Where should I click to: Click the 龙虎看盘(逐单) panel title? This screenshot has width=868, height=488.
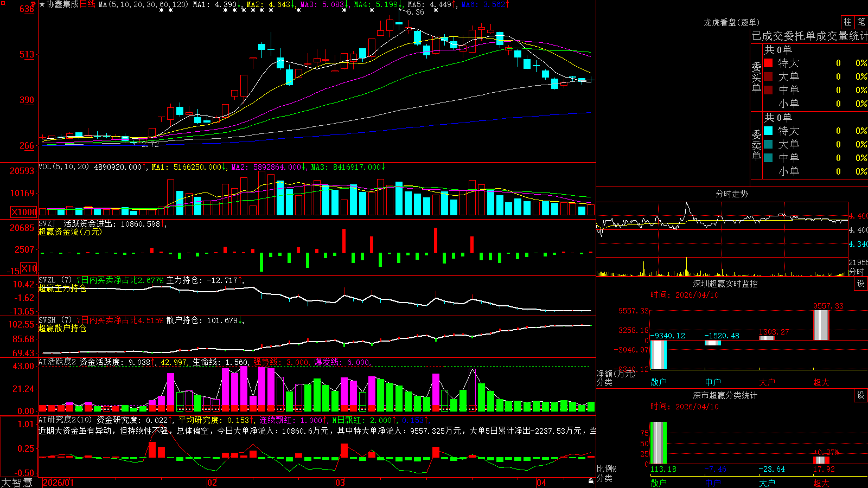[731, 22]
